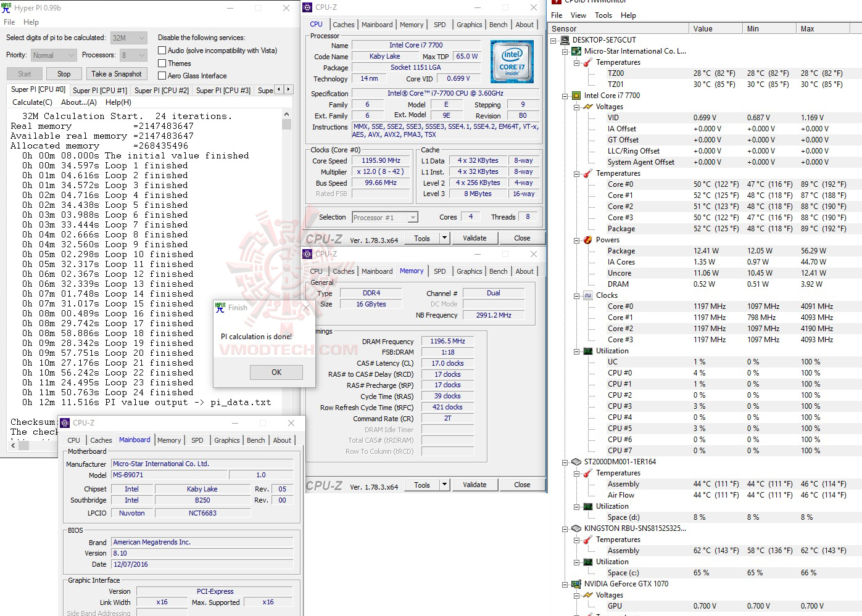Image resolution: width=862 pixels, height=616 pixels.
Task: Open the Tools dropdown arrow in CPU-Z CPU window
Action: click(444, 238)
